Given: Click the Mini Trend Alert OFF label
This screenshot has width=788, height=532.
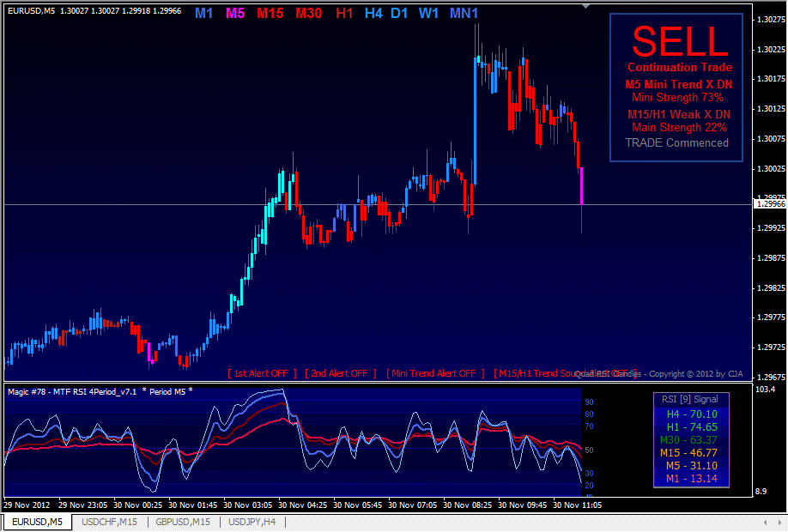Looking at the screenshot, I should pyautogui.click(x=435, y=373).
